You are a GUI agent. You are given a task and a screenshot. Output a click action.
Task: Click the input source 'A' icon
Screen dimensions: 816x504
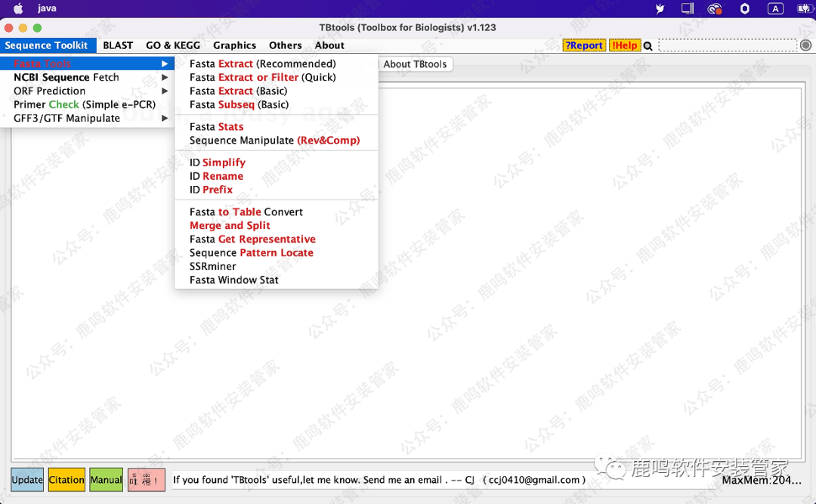coord(775,9)
